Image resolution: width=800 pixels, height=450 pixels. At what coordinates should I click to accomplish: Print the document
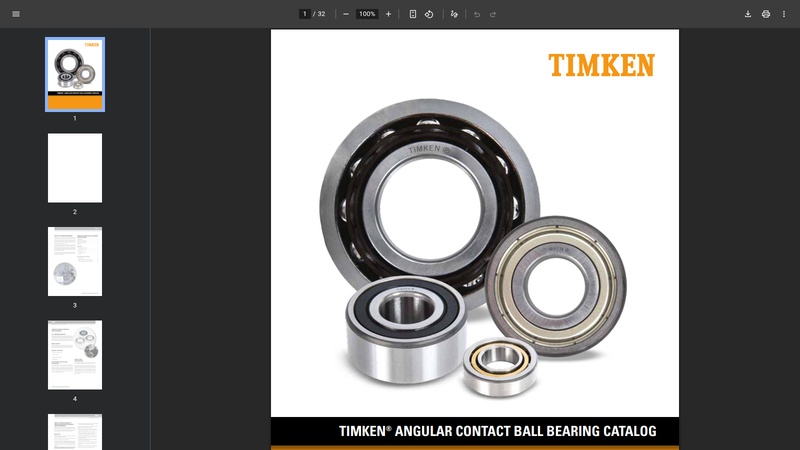tap(766, 14)
